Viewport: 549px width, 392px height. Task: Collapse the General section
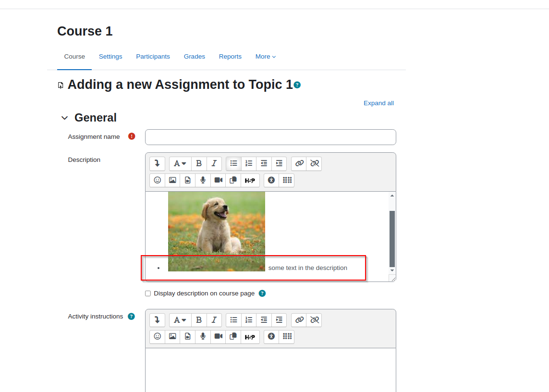pos(64,118)
